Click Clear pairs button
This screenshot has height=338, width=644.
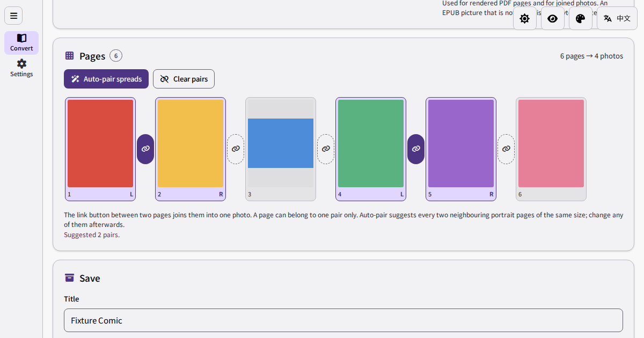[x=184, y=79]
